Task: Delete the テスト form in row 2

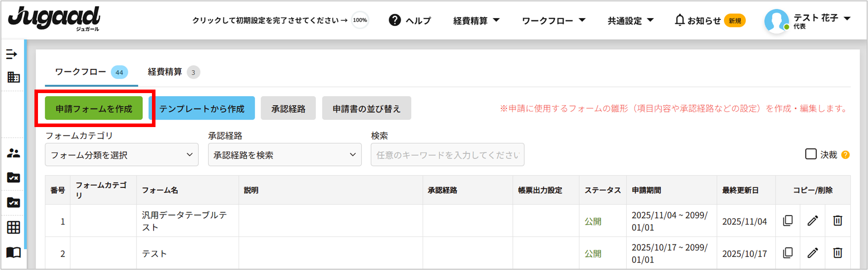Action: 838,253
